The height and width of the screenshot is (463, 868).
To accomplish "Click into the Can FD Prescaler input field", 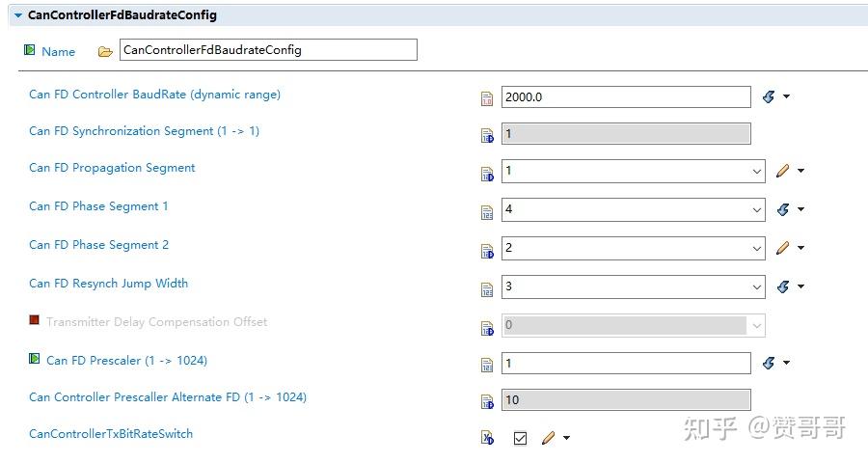I will tap(625, 364).
